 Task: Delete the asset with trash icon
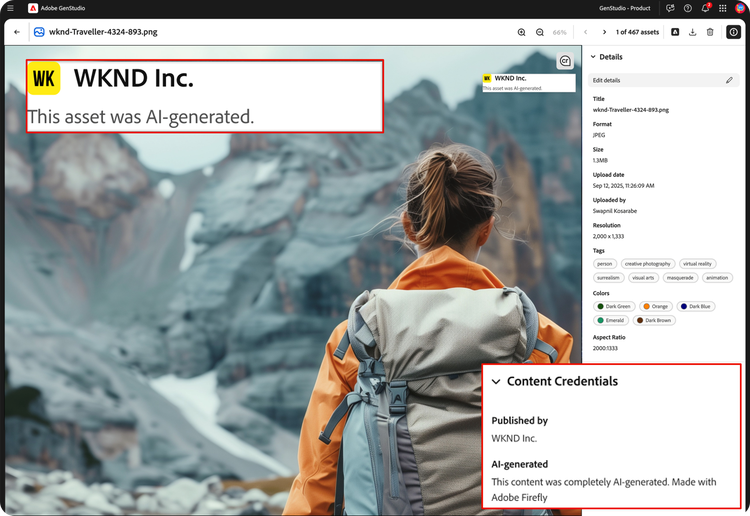click(x=710, y=32)
